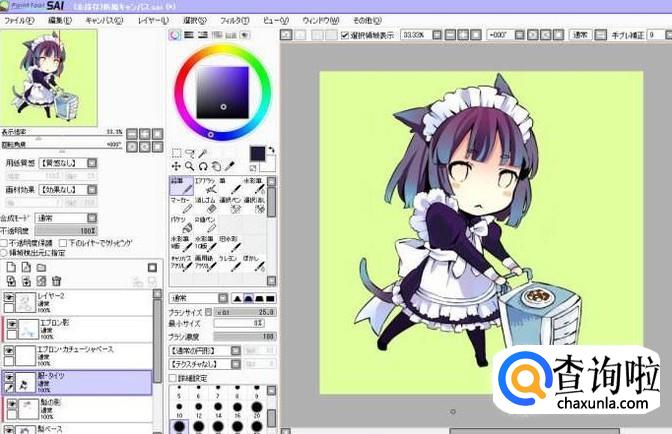
Task: Click the 通常 button in top toolbar
Action: pyautogui.click(x=580, y=35)
